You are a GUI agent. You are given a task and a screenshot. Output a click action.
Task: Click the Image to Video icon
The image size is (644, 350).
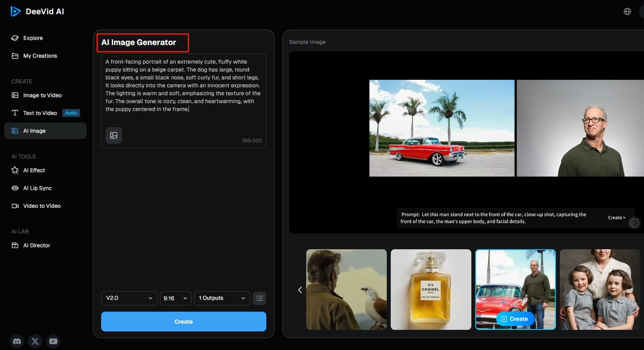tap(15, 95)
